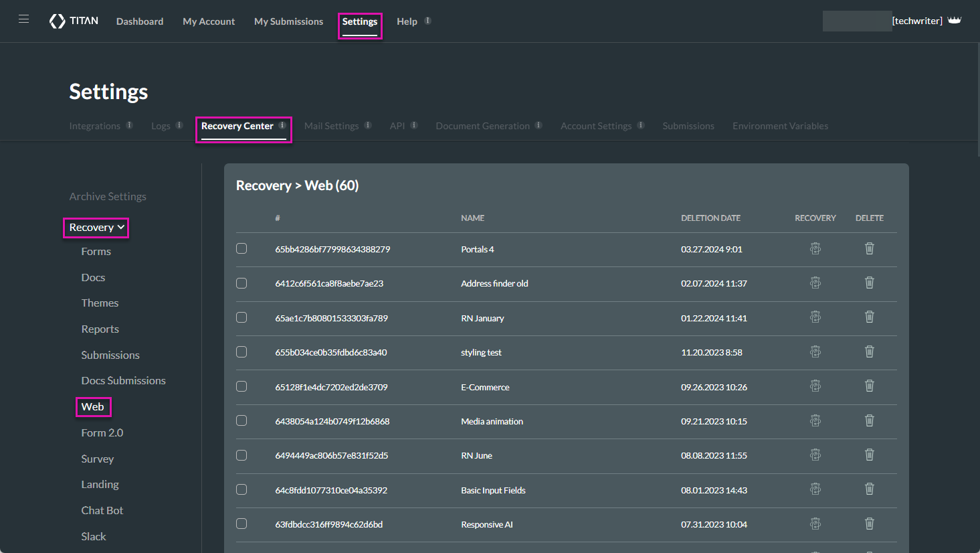Open the techwriter account menu

[917, 21]
